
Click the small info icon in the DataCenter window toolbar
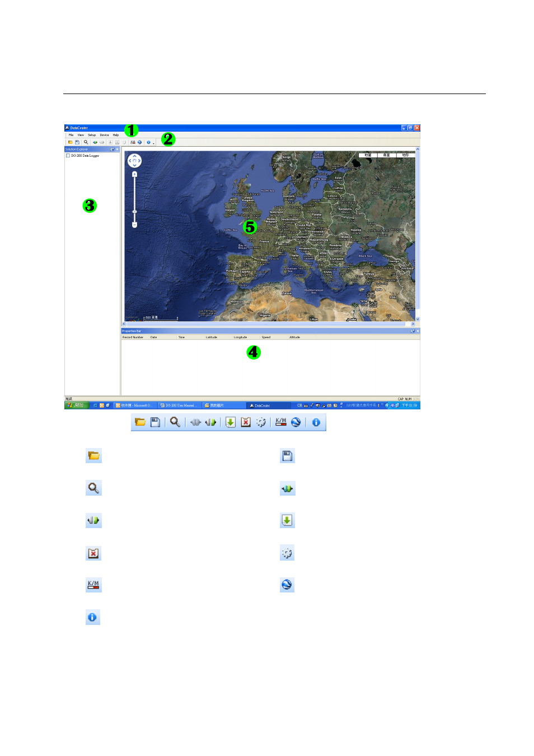click(148, 142)
